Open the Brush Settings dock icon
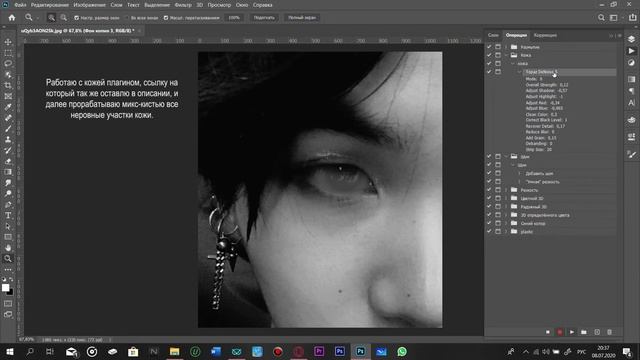Image resolution: width=640 pixels, height=360 pixels. point(631,154)
